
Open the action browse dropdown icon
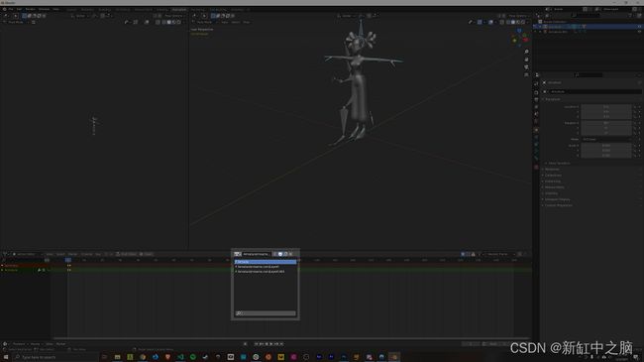tap(238, 254)
